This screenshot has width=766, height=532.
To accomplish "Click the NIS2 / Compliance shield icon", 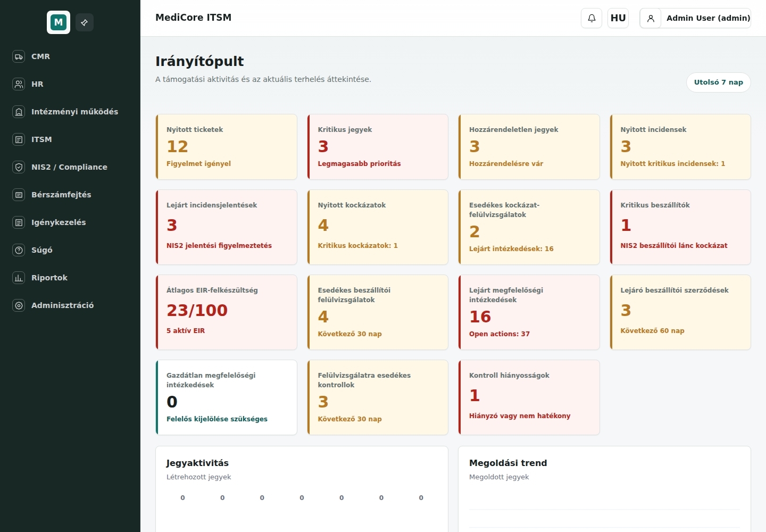I will pos(19,167).
